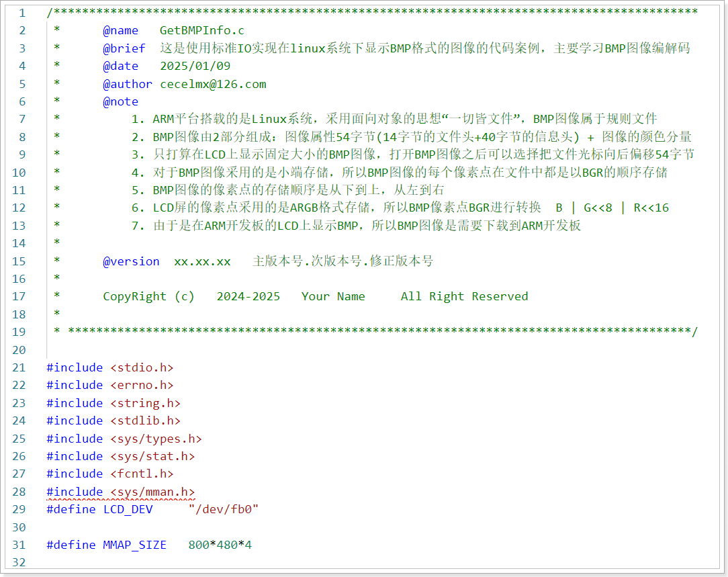
Task: Click the email cecelmx@126.com
Action: [213, 84]
